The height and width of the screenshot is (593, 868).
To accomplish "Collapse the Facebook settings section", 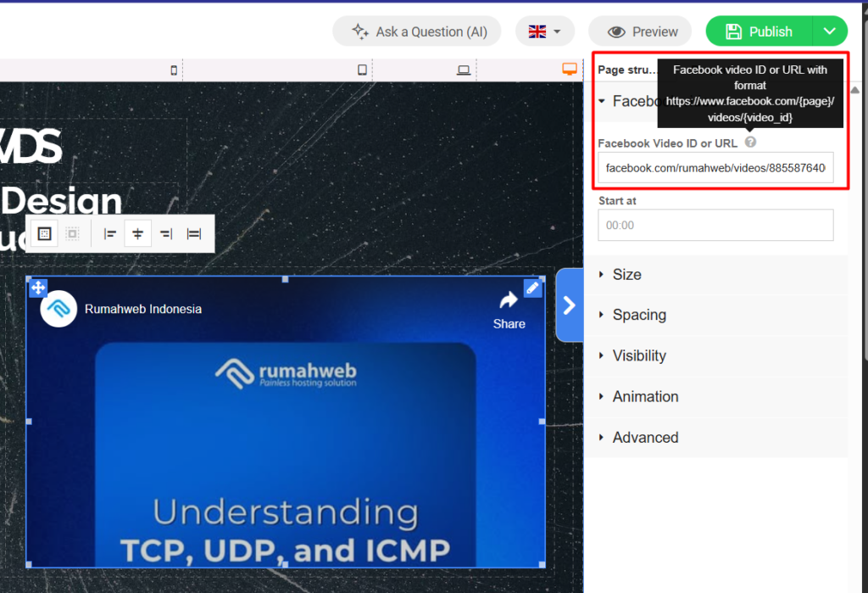I will pyautogui.click(x=602, y=100).
